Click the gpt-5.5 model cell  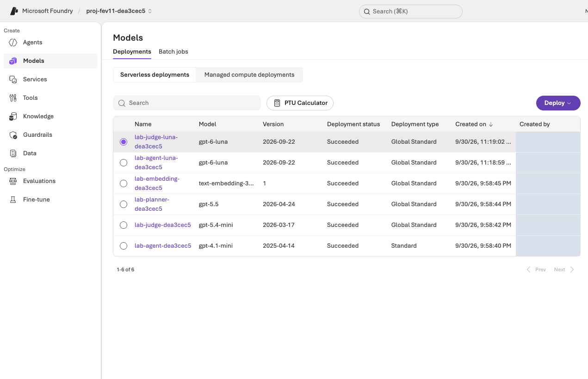click(209, 204)
